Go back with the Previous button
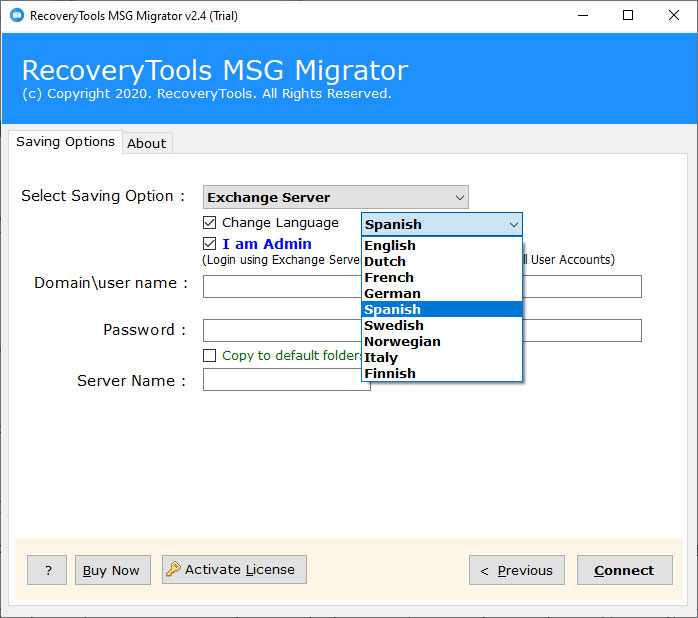 [517, 570]
